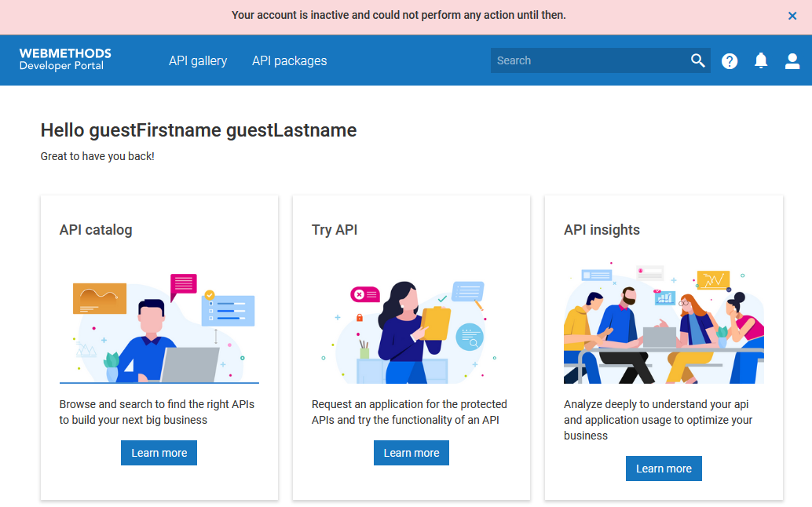Click the search magnifier icon
812x507 pixels.
tap(697, 60)
